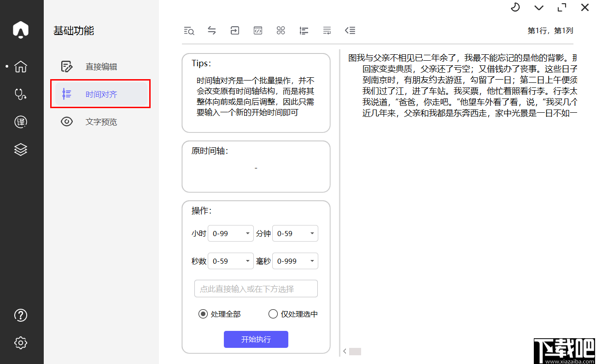Click the word wrap toolbar icon

click(x=327, y=31)
